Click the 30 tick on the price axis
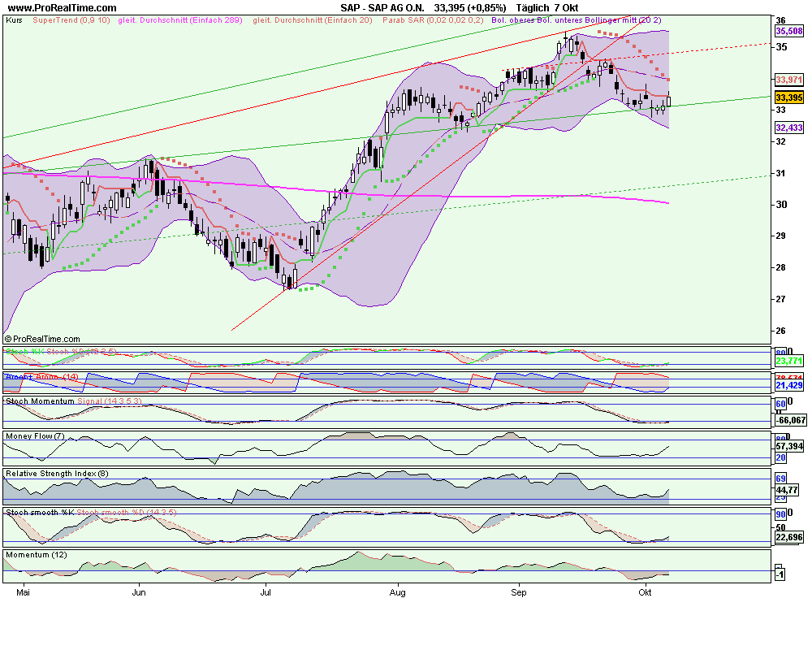Screen dimensions: 812x650 [x=781, y=205]
